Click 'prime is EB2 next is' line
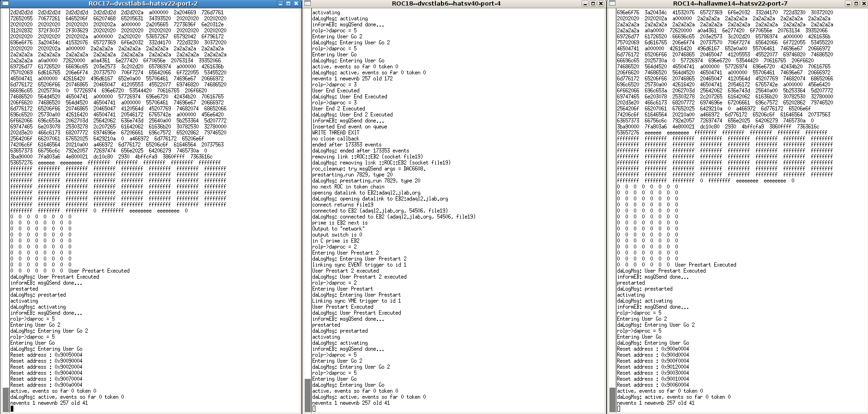 (340, 223)
